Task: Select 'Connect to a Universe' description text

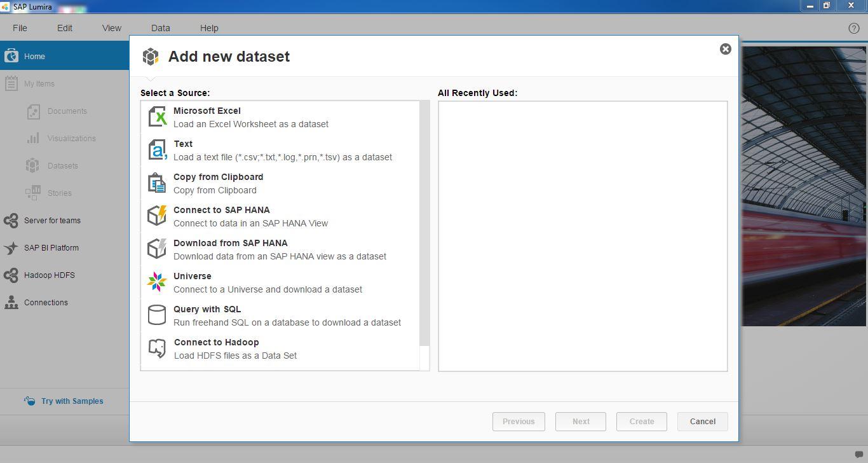Action: (268, 289)
